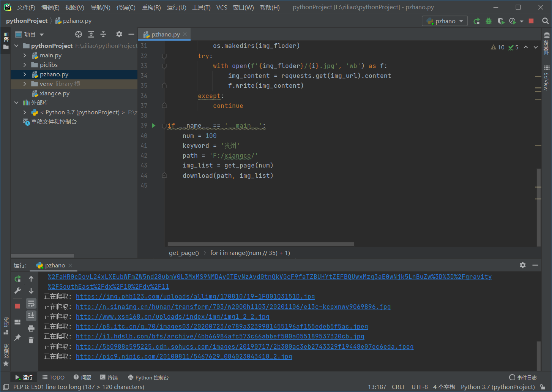Start debugging with the bug icon
The height and width of the screenshot is (392, 552).
[489, 21]
